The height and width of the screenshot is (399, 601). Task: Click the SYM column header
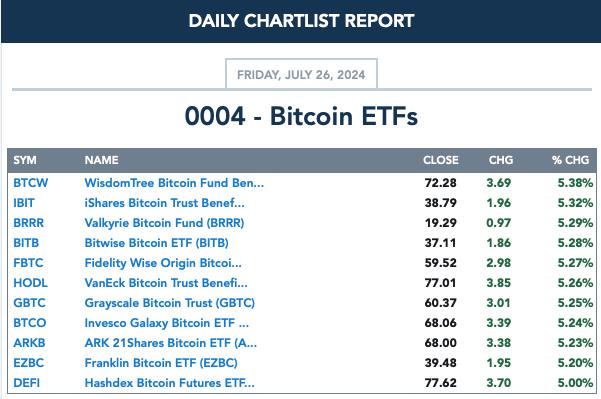click(25, 160)
